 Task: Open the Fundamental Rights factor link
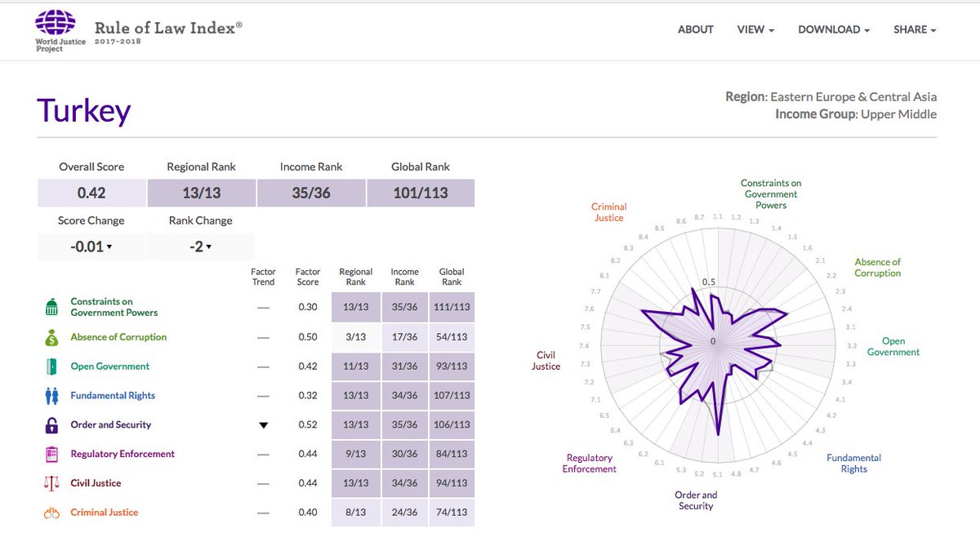(113, 396)
